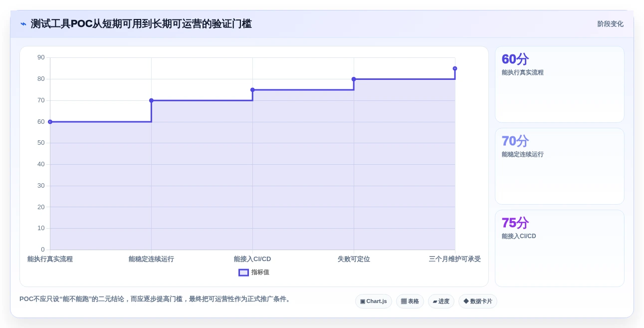Click the data point at 能稳定连续运行

151,100
